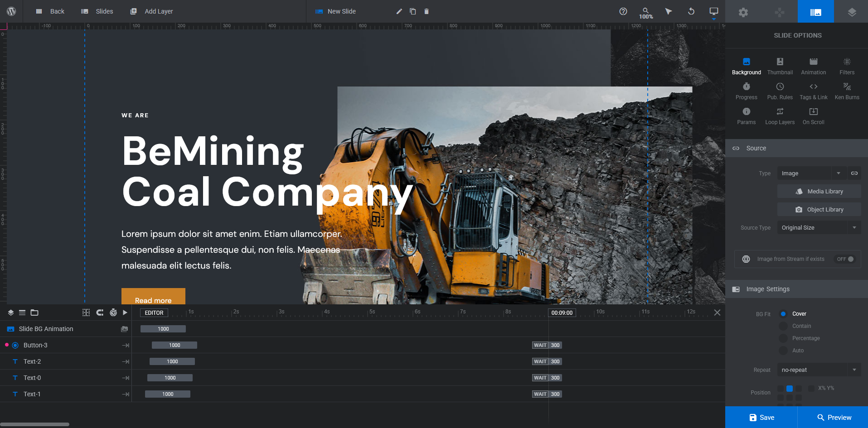Open the Ken Burns slide option
868x428 pixels.
(847, 91)
